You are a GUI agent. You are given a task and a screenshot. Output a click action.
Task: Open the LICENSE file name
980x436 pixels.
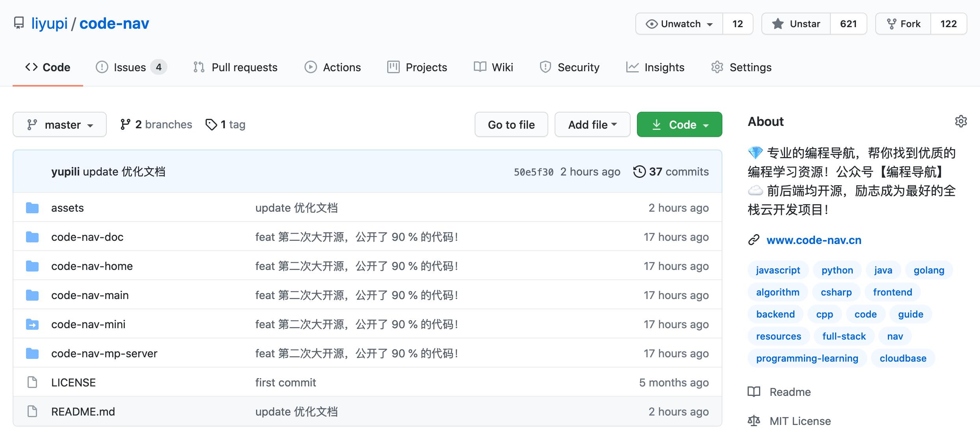point(73,382)
